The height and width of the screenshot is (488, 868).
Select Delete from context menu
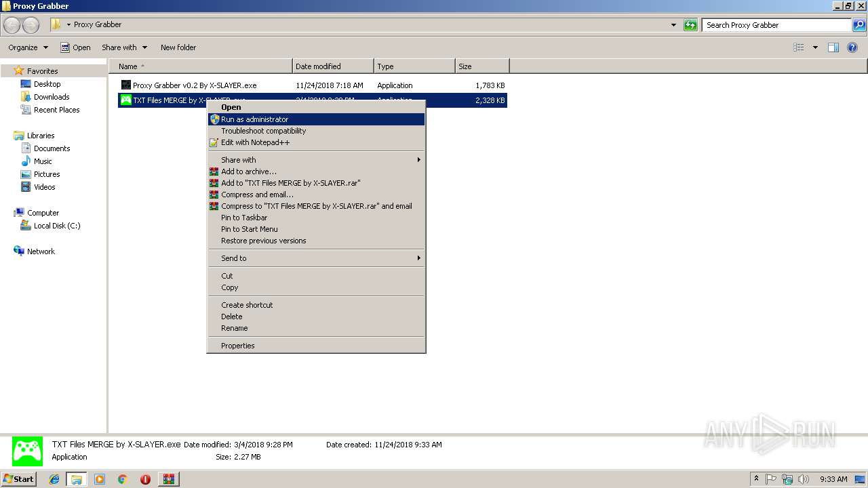tap(316, 317)
